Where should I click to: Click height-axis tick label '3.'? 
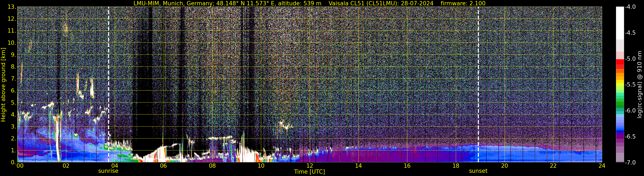(13, 127)
